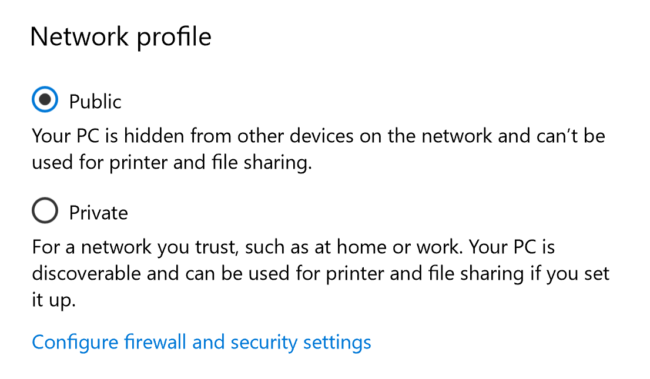Open Configure firewall and security settings link
The width and height of the screenshot is (650, 379).
(x=201, y=343)
